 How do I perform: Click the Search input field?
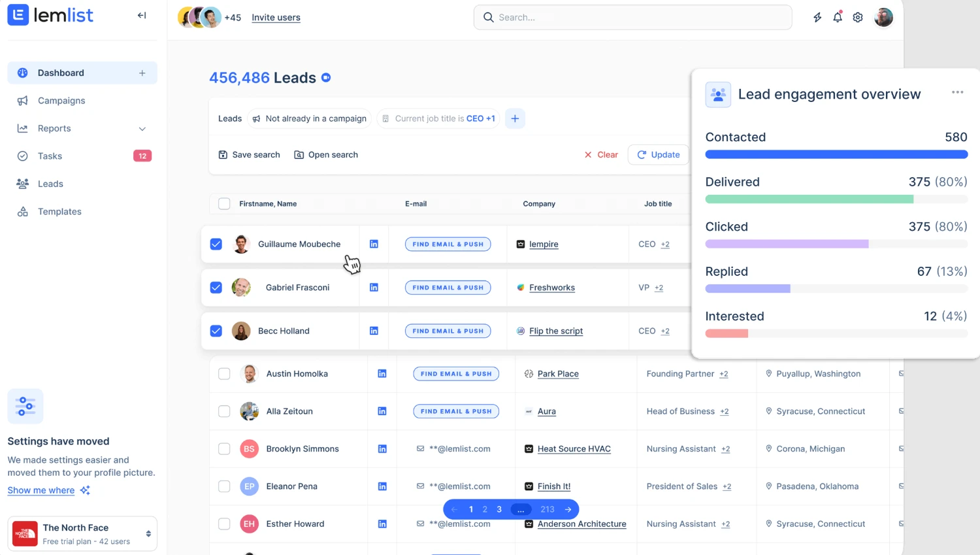(x=632, y=18)
